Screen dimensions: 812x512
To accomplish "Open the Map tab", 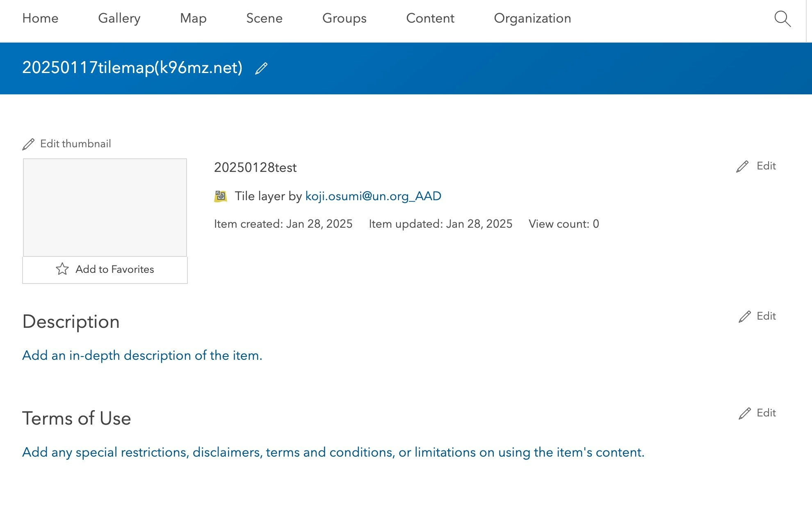I will pyautogui.click(x=193, y=18).
